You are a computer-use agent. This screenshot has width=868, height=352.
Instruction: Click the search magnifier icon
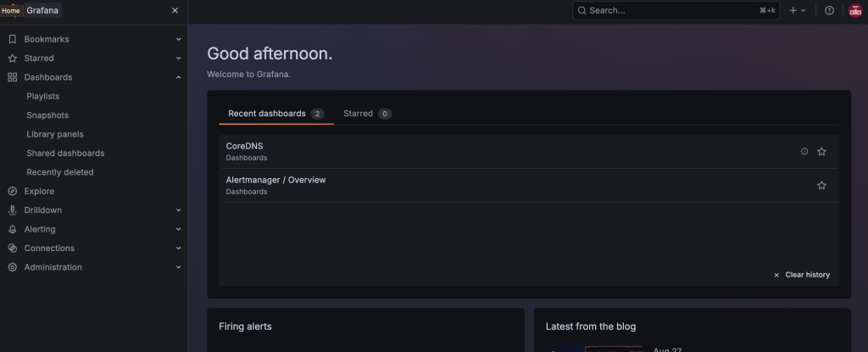click(581, 10)
